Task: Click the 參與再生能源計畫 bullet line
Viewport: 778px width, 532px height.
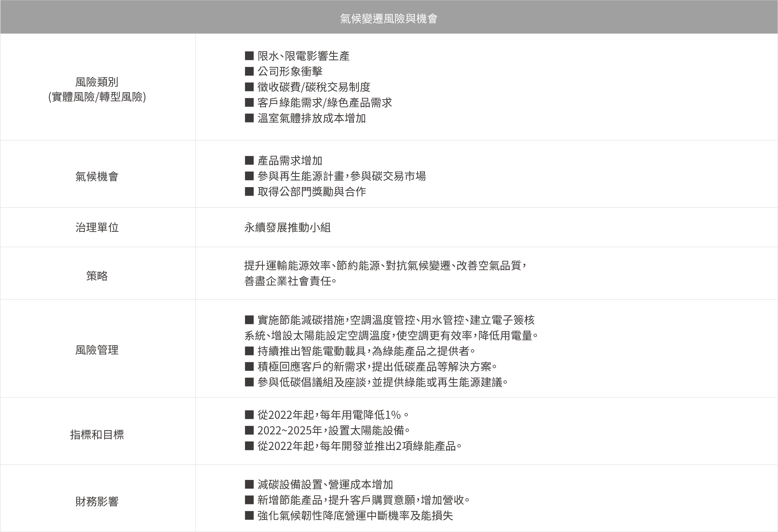Action: (341, 176)
